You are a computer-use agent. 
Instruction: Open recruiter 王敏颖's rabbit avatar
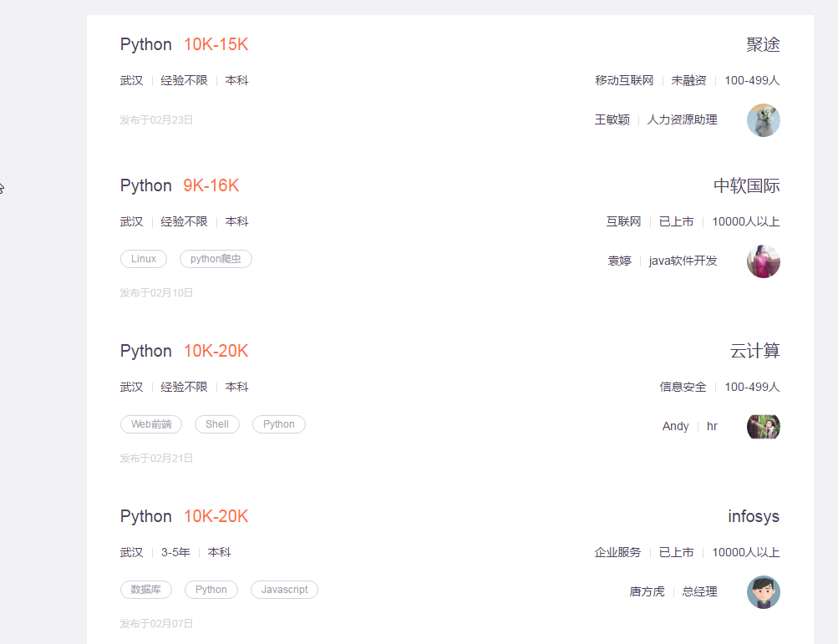coord(763,120)
